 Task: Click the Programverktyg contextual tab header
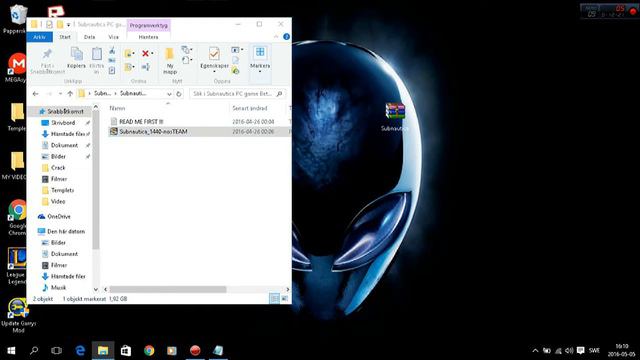149,25
